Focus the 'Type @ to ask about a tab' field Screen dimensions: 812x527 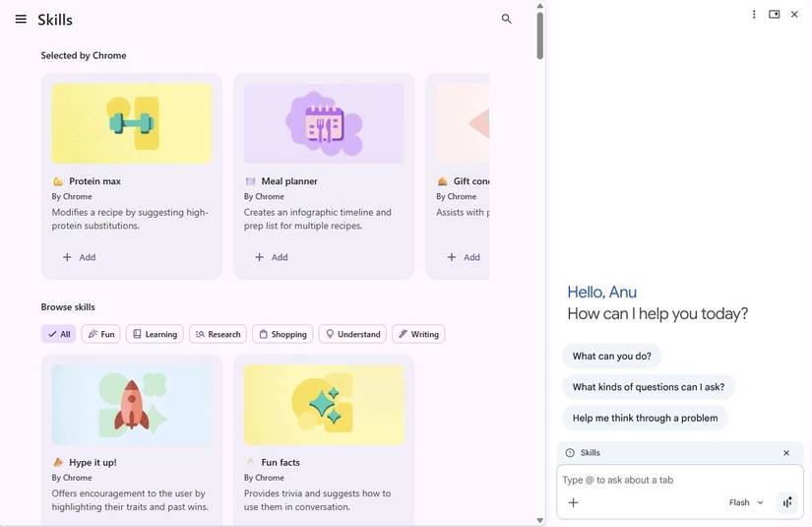[678, 480]
